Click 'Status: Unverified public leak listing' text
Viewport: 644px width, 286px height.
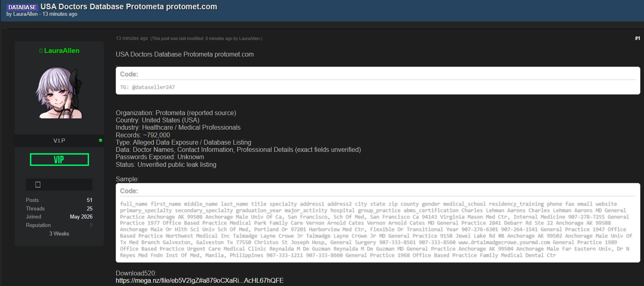[166, 164]
